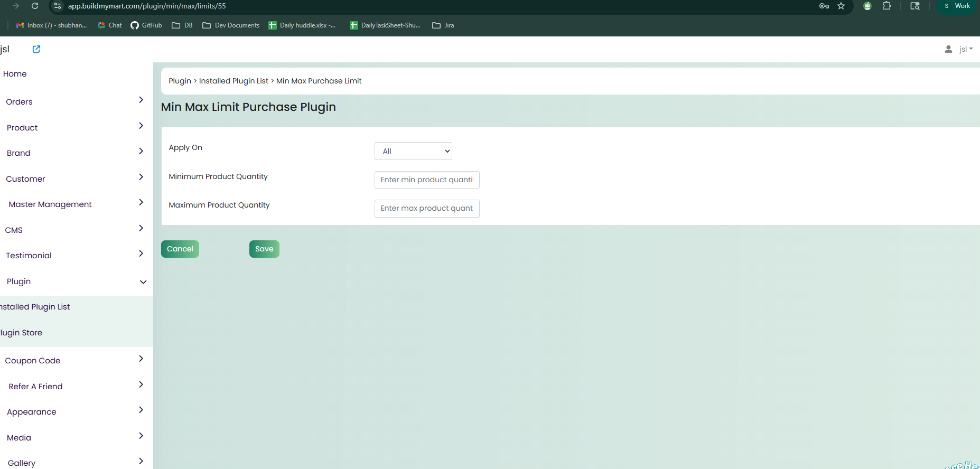980x469 pixels.
Task: Open the Work profile button
Action: click(957, 6)
